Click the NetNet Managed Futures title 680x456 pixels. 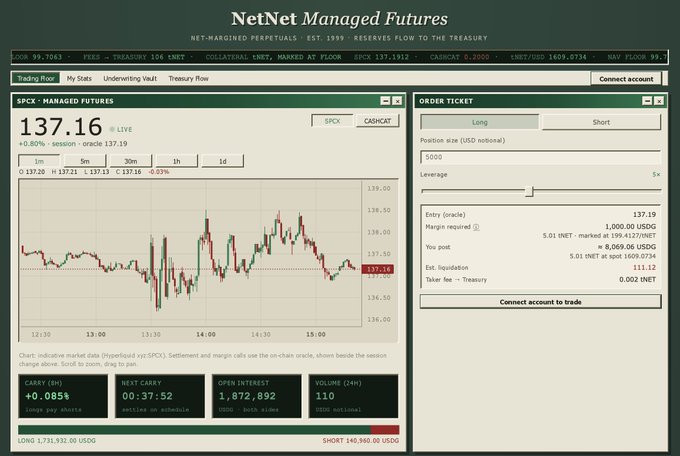click(340, 19)
